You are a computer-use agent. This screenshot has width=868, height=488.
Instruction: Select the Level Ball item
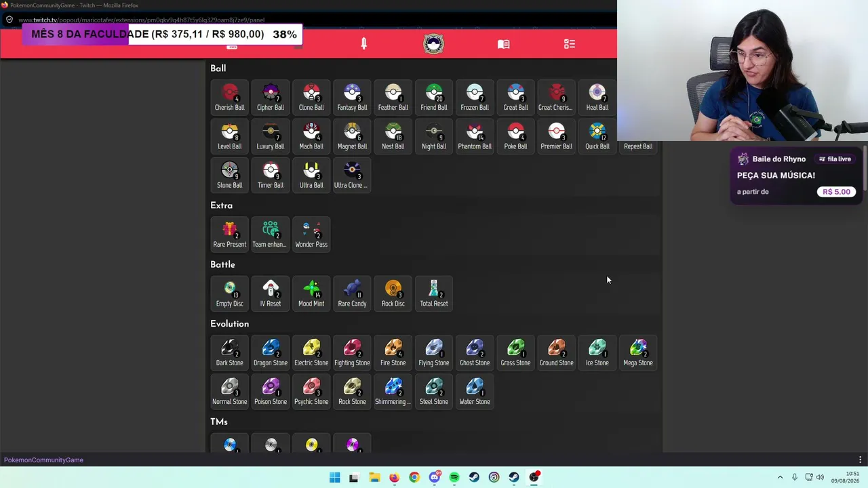point(230,136)
